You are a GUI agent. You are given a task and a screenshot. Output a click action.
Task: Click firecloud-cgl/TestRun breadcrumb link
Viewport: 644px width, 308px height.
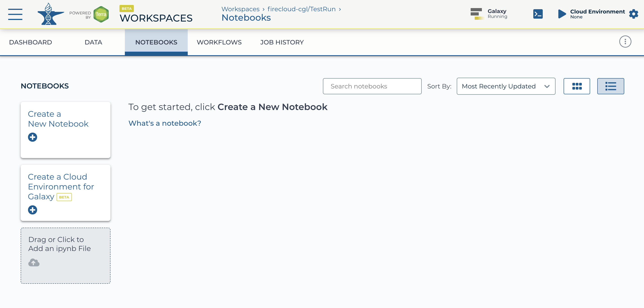tap(302, 9)
